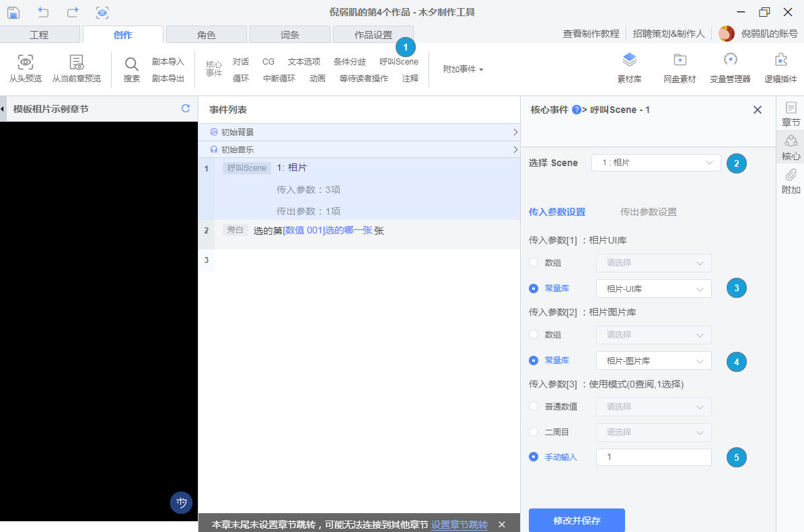The width and height of the screenshot is (804, 532).
Task: Click the save disk icon
Action: click(13, 12)
